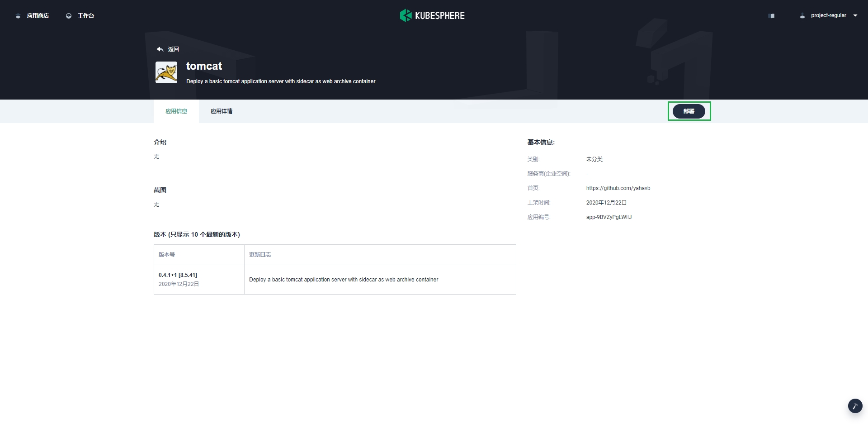Click the back arrow beside 返回
Image resolution: width=868 pixels, height=424 pixels.
(x=159, y=48)
